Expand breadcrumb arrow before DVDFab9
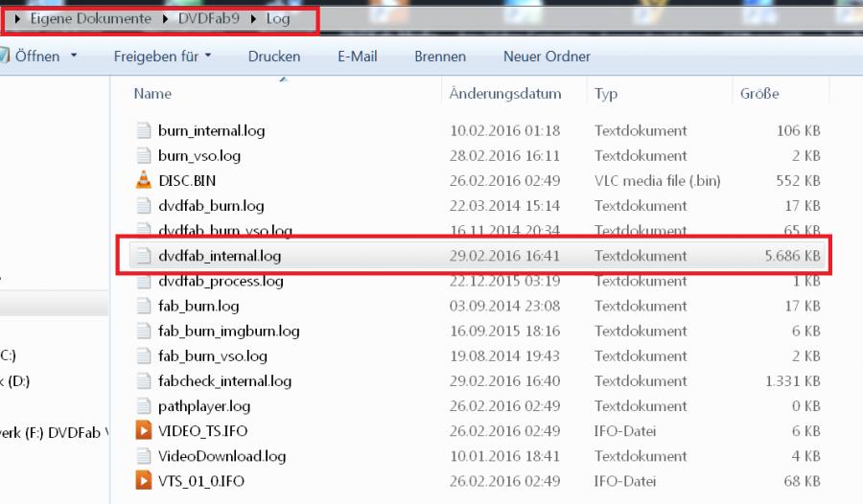This screenshot has width=863, height=504. [x=165, y=19]
